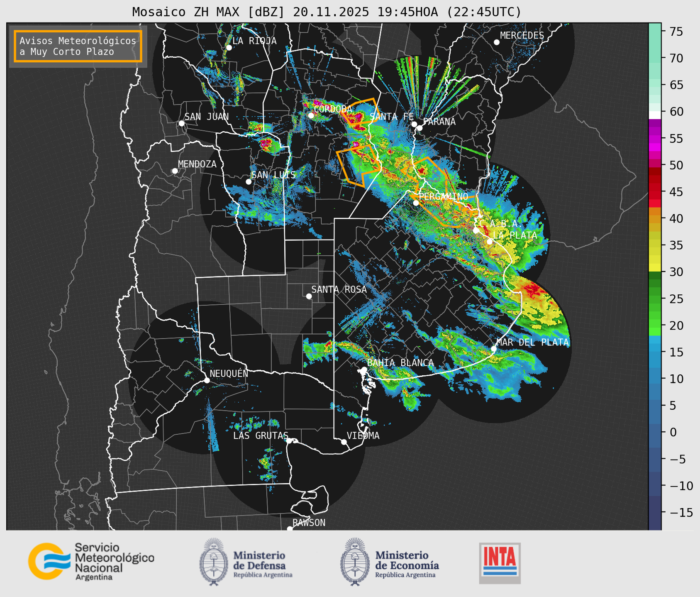Screen dimensions: 700x597
Task: Click the Rawson city marker
Action: [290, 529]
